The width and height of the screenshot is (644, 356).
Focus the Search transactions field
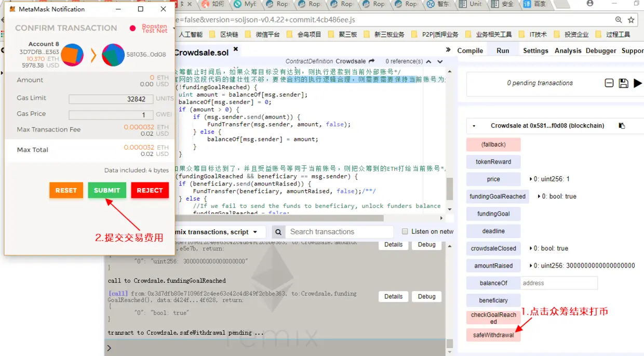coord(340,232)
